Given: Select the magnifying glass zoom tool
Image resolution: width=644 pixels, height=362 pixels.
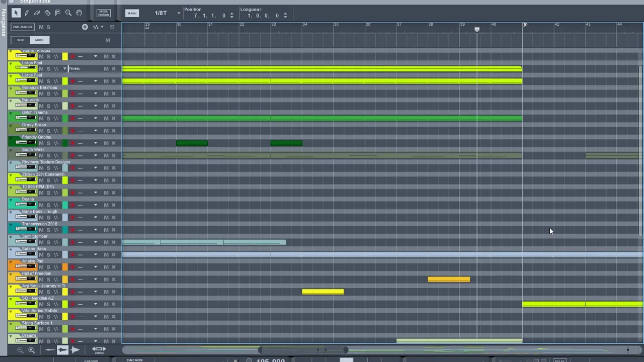Looking at the screenshot, I should [68, 13].
